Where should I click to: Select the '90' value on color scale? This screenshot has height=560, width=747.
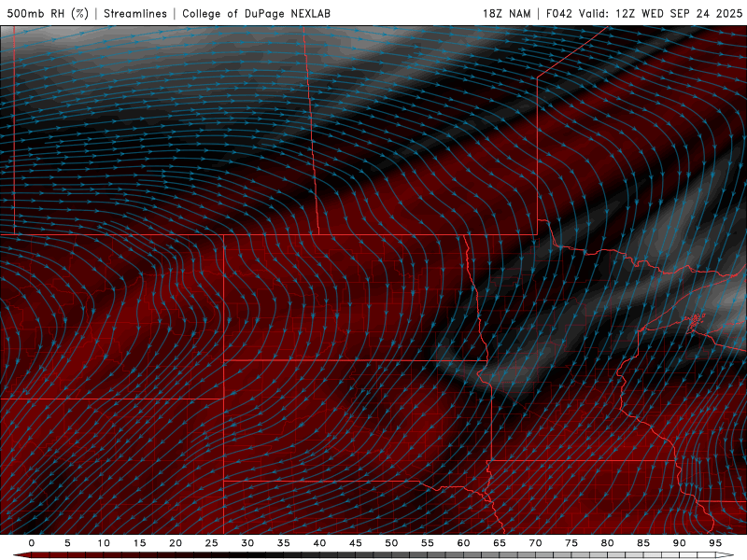coord(680,543)
